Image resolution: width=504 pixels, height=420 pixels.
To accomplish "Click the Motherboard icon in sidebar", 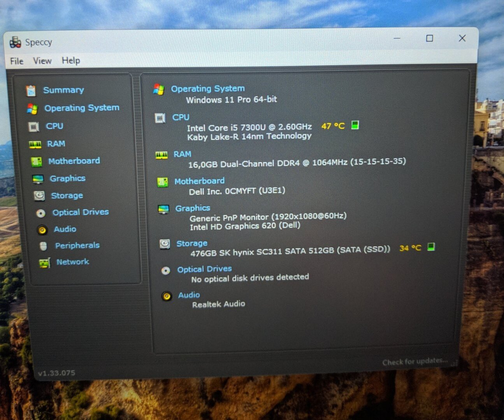I will (37, 162).
